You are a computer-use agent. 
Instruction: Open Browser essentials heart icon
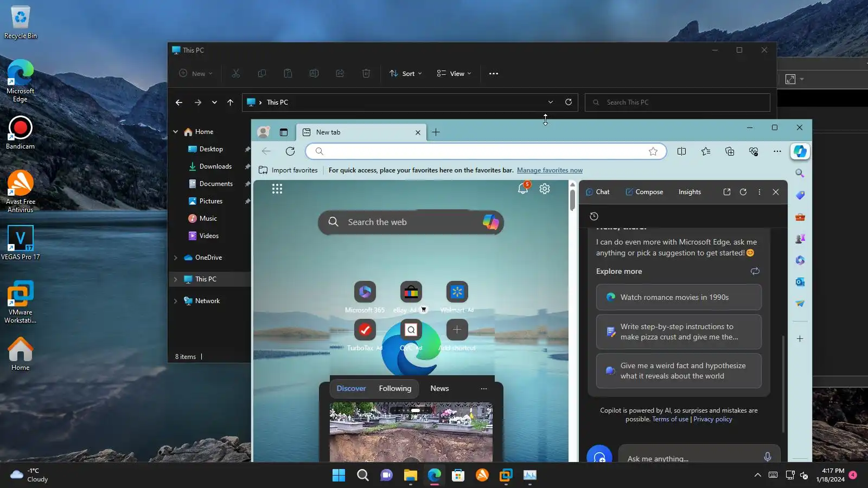pos(754,151)
